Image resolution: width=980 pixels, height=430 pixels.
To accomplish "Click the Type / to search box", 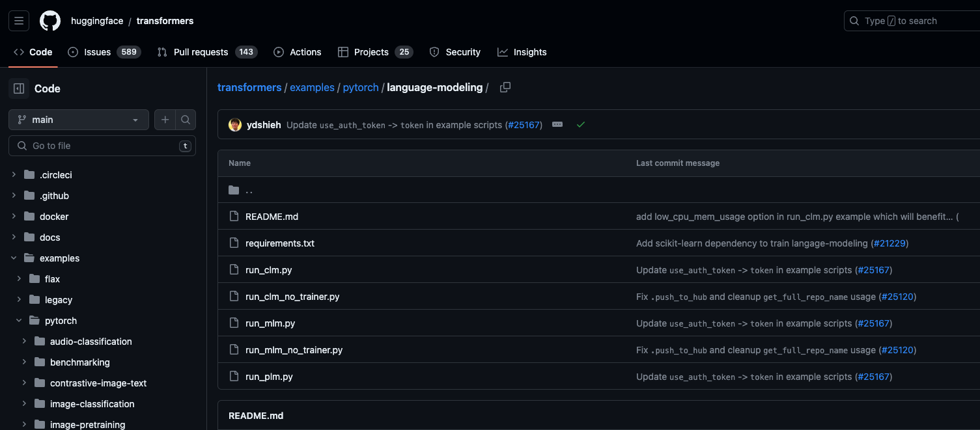I will pos(912,21).
